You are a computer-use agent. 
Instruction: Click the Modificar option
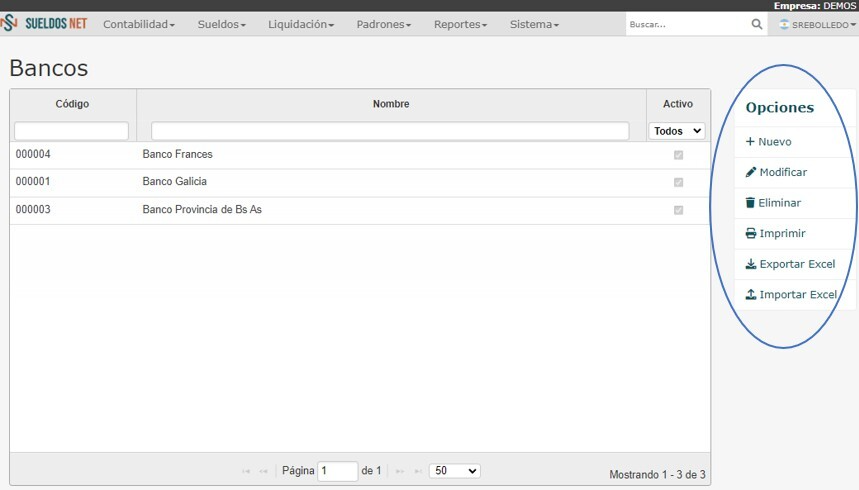[776, 172]
